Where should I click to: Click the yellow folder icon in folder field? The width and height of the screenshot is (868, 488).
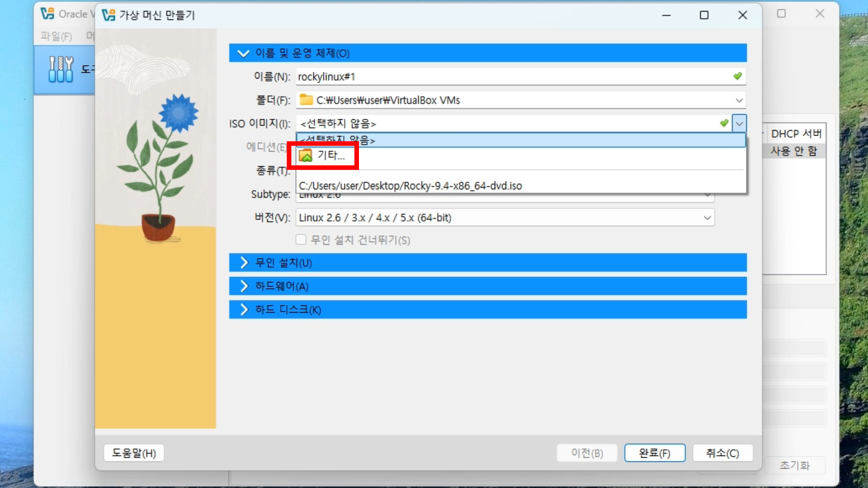tap(307, 100)
